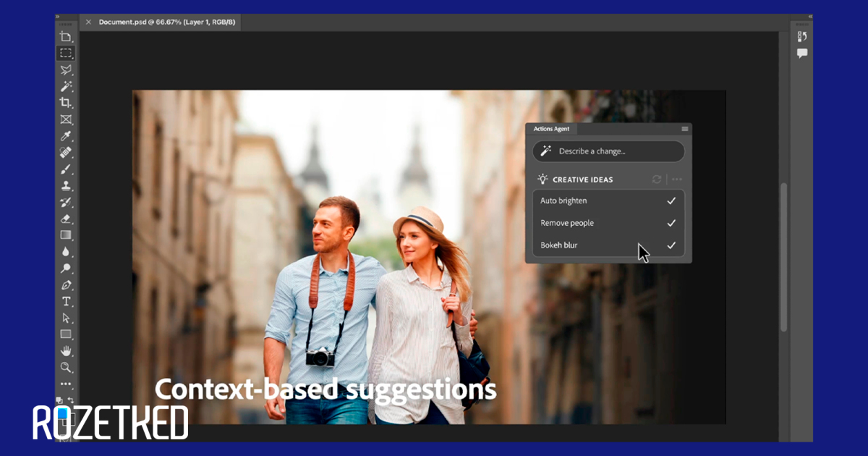Choose the Clone Stamp tool
Viewport: 868px width, 456px height.
point(66,186)
